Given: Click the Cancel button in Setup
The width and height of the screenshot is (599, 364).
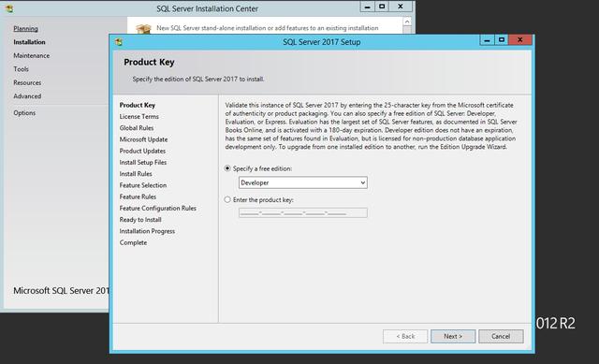Looking at the screenshot, I should point(501,336).
